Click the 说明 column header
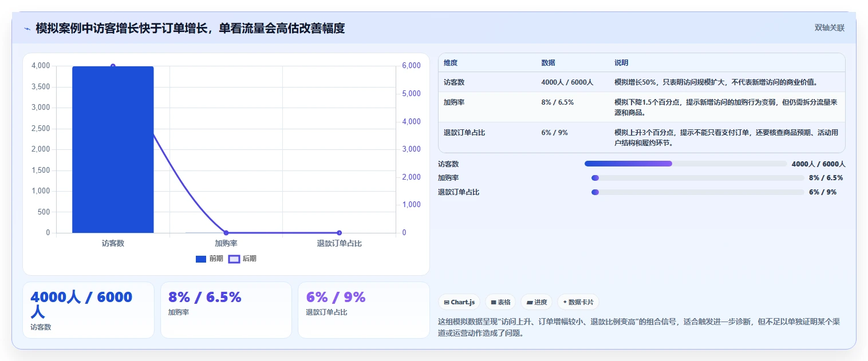 [x=621, y=63]
